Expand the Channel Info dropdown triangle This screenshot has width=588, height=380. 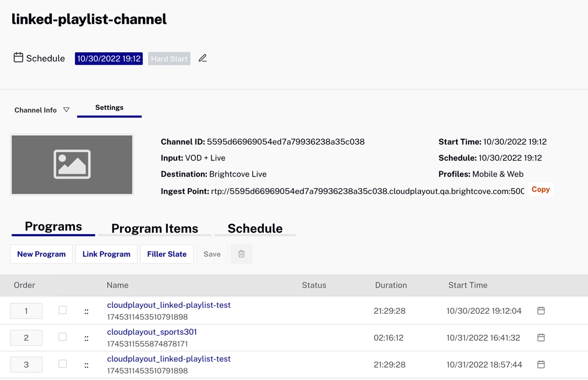(66, 110)
